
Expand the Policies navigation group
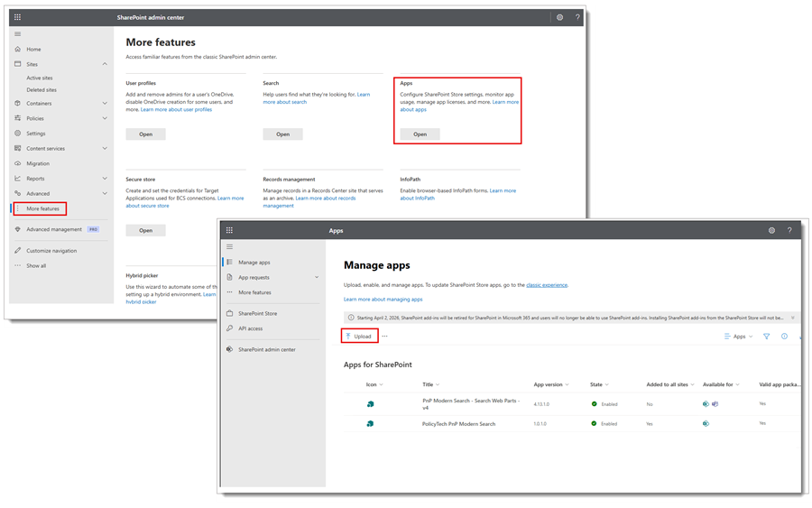pos(105,118)
